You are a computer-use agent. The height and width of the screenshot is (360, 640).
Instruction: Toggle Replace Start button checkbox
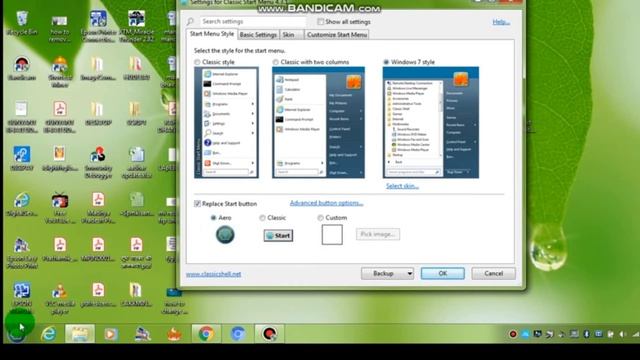[x=197, y=203]
